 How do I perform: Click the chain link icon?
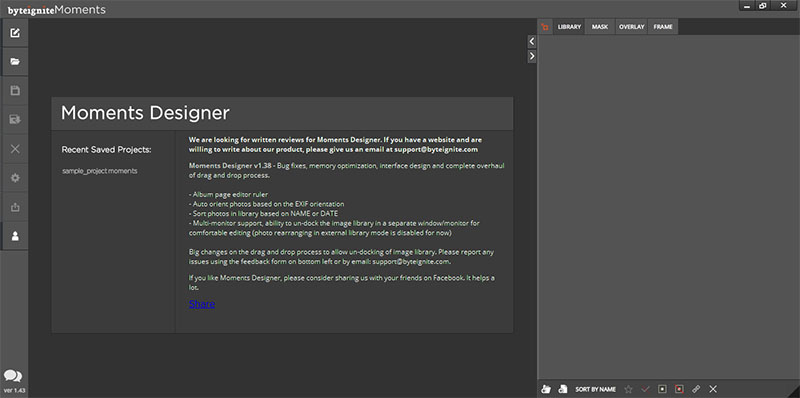click(696, 389)
